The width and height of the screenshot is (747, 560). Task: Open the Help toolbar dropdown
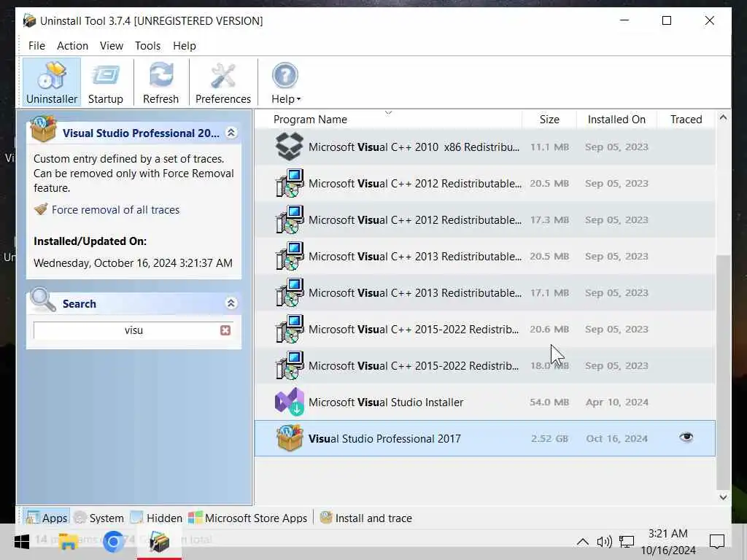[x=286, y=82]
